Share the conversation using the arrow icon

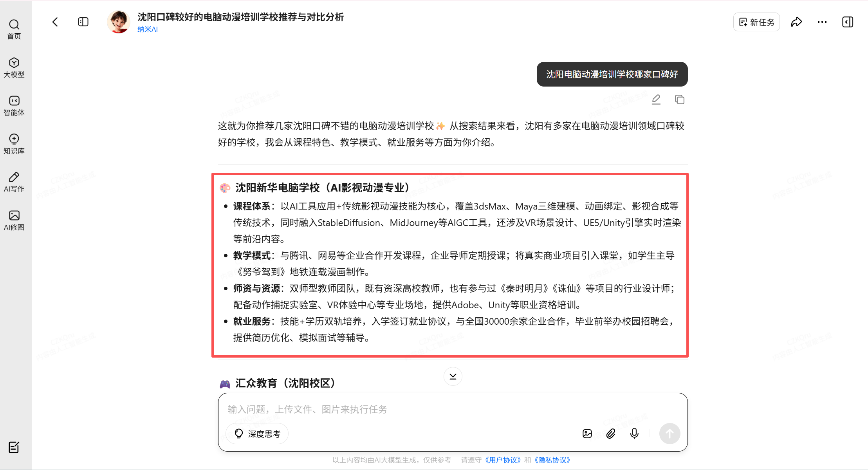tap(796, 22)
